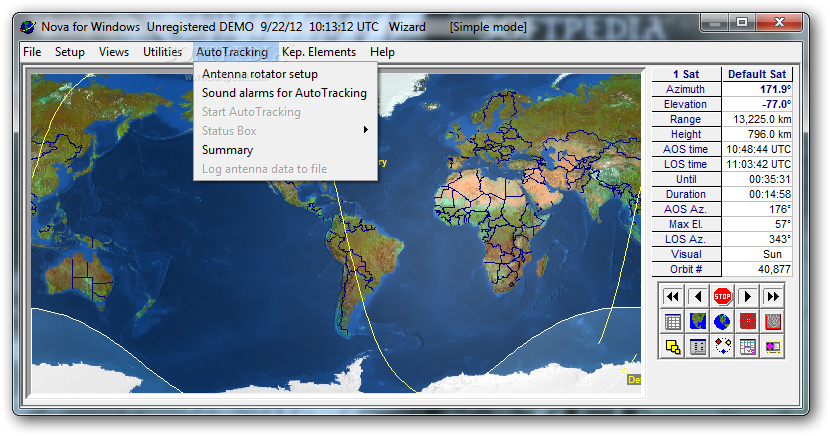Screen dimensions: 830x436
Task: Open the gray list window icon
Action: click(x=698, y=347)
